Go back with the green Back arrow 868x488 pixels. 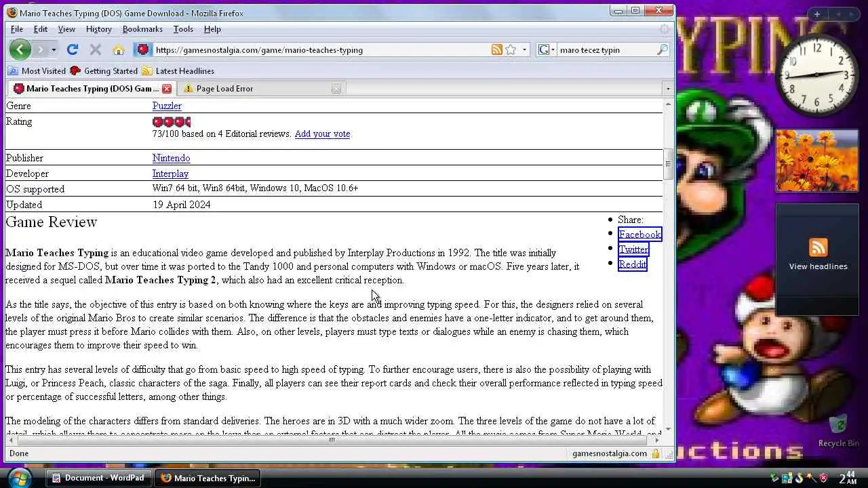pyautogui.click(x=20, y=49)
